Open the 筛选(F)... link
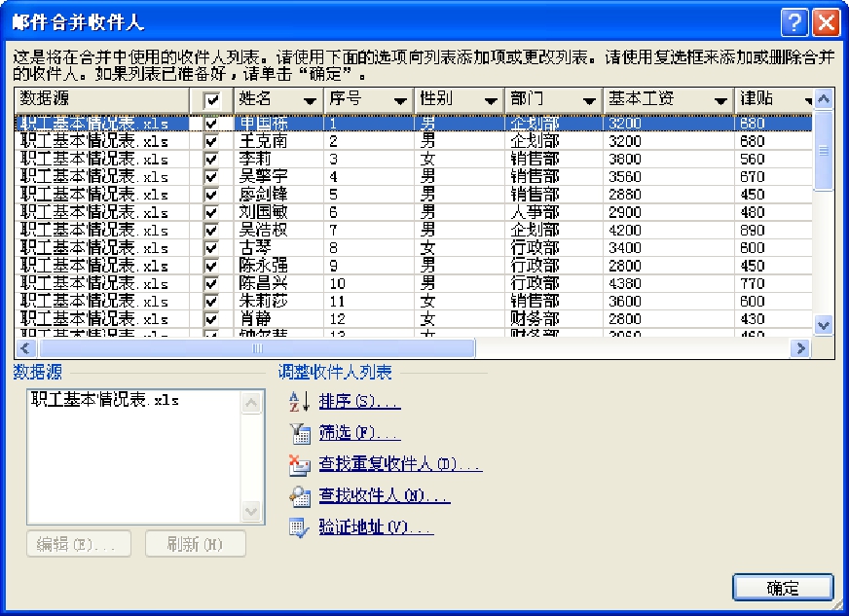The width and height of the screenshot is (849, 616). click(x=359, y=433)
